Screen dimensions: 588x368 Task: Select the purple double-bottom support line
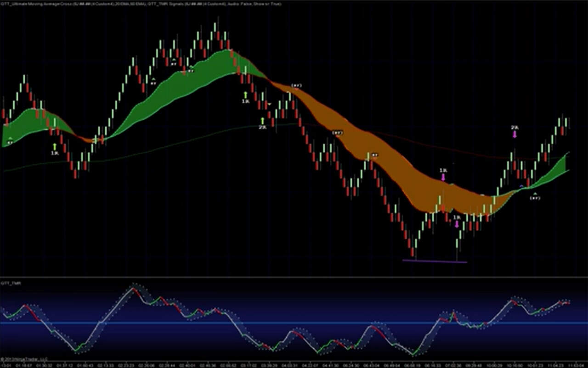(x=434, y=262)
